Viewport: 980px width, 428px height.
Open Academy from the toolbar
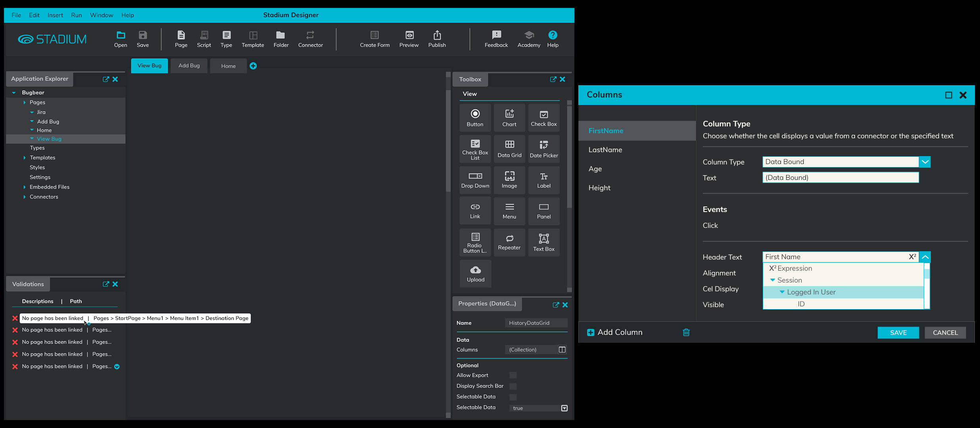click(528, 39)
